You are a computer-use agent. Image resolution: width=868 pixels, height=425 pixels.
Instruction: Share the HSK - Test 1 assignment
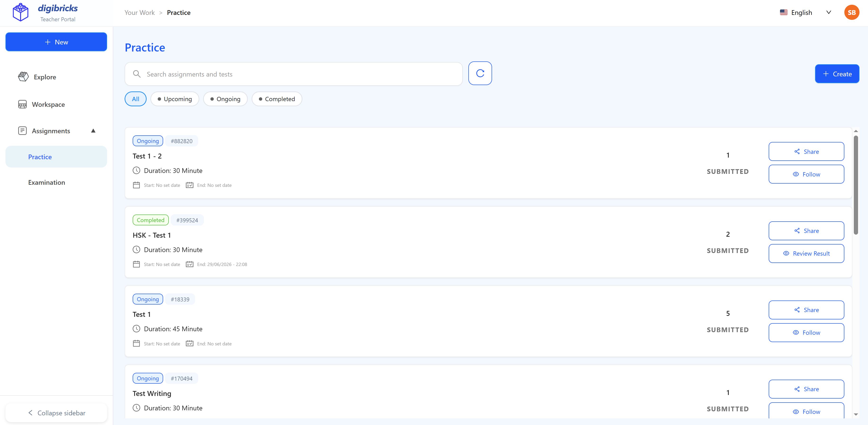pos(806,231)
